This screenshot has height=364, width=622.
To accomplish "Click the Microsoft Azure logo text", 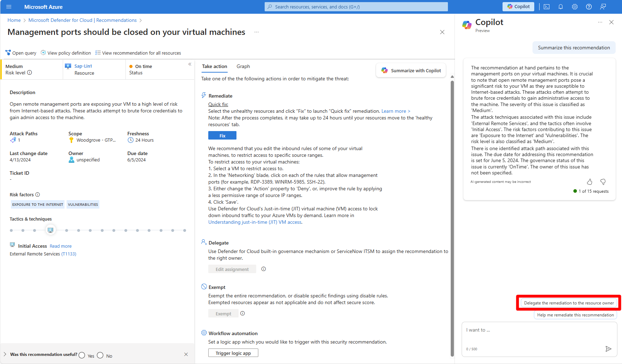I will 43,7.
